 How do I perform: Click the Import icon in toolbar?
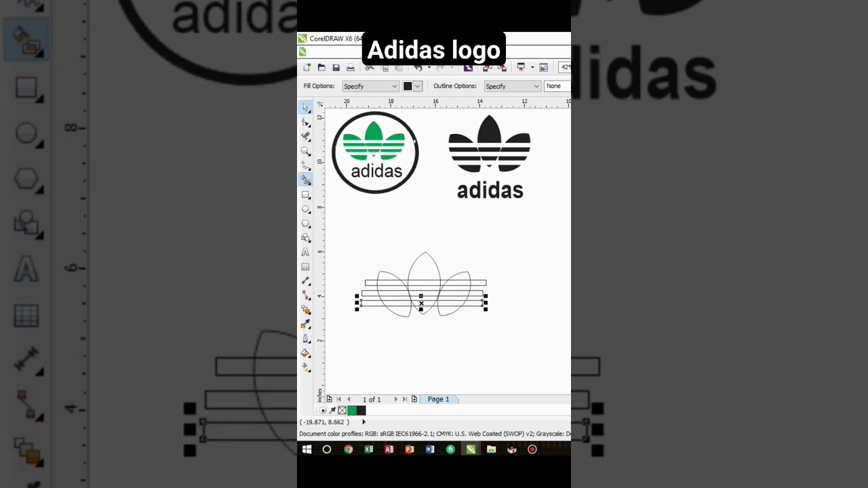click(487, 68)
